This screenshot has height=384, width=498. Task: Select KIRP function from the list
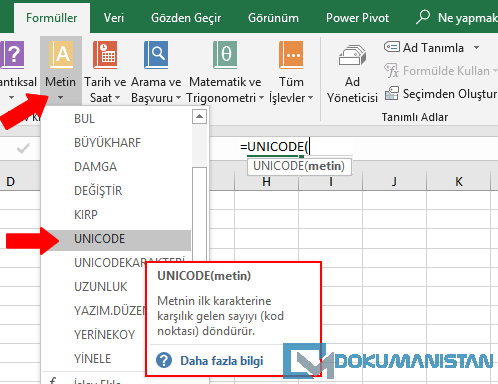[116, 215]
